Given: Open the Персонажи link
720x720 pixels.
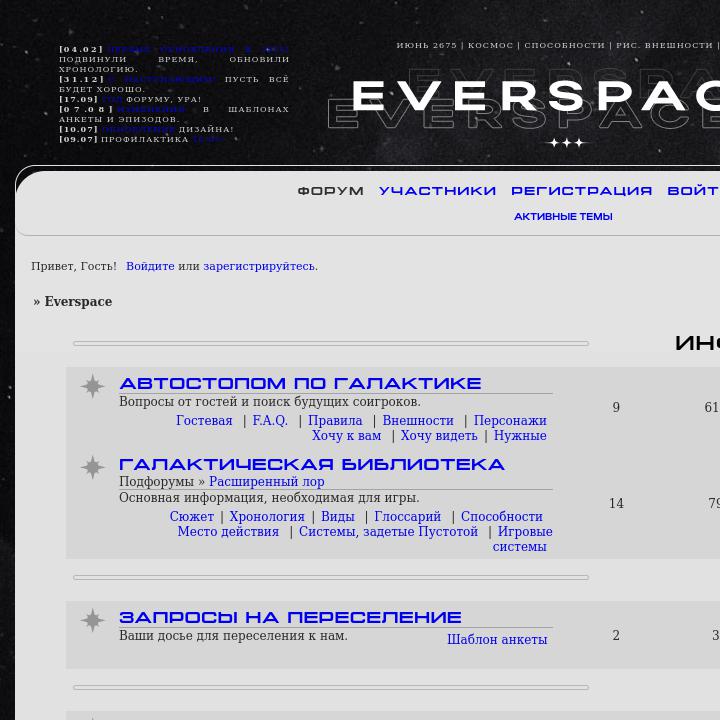Looking at the screenshot, I should coord(510,420).
